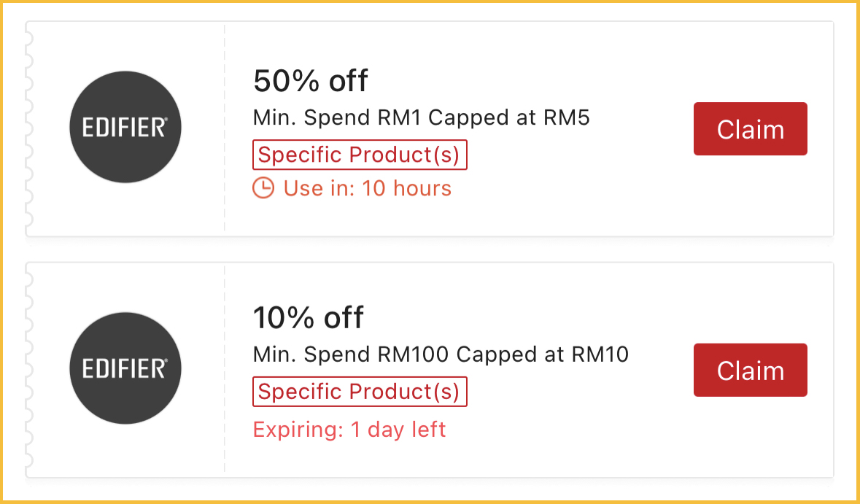Click the 50% off heading
This screenshot has height=504, width=860.
pyautogui.click(x=311, y=81)
